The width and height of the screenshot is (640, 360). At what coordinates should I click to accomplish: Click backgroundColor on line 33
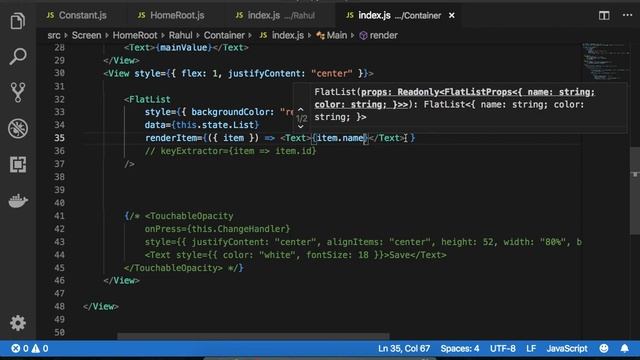click(231, 112)
